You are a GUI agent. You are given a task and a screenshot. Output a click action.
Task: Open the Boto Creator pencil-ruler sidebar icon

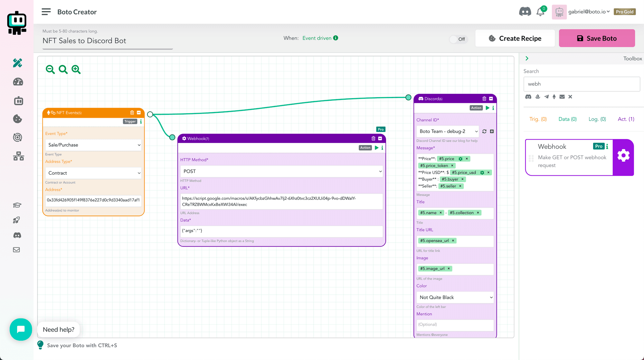click(x=18, y=63)
